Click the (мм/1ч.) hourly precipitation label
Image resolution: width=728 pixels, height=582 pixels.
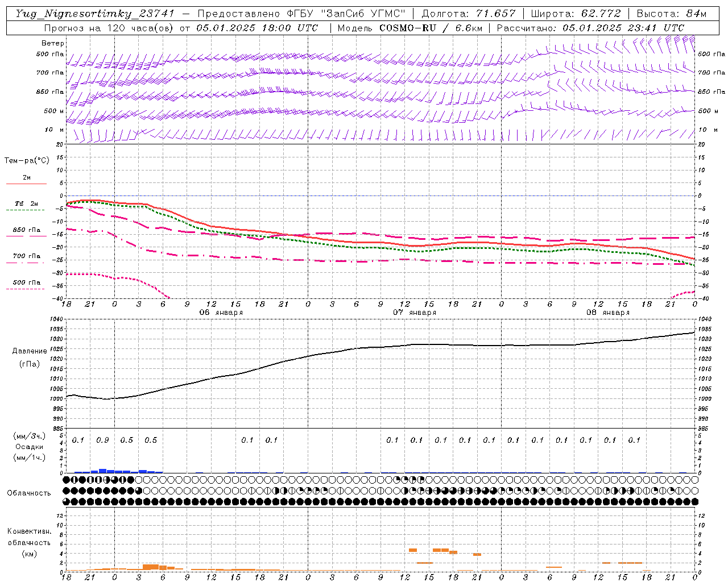(x=29, y=458)
